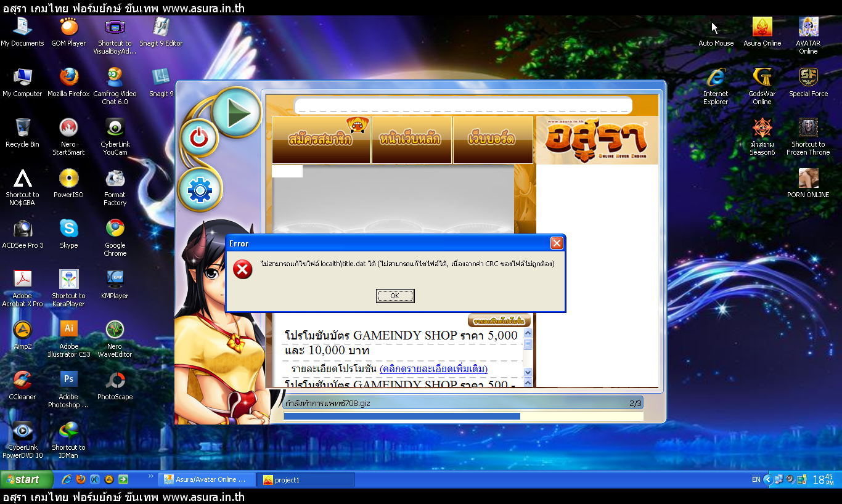The height and width of the screenshot is (504, 842).
Task: Open Snagit 9 Editor desktop icon
Action: pyautogui.click(x=161, y=32)
